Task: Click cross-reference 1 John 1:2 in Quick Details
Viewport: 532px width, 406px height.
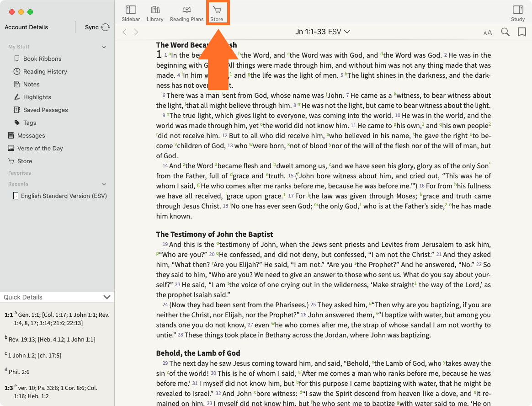Action: [21, 355]
